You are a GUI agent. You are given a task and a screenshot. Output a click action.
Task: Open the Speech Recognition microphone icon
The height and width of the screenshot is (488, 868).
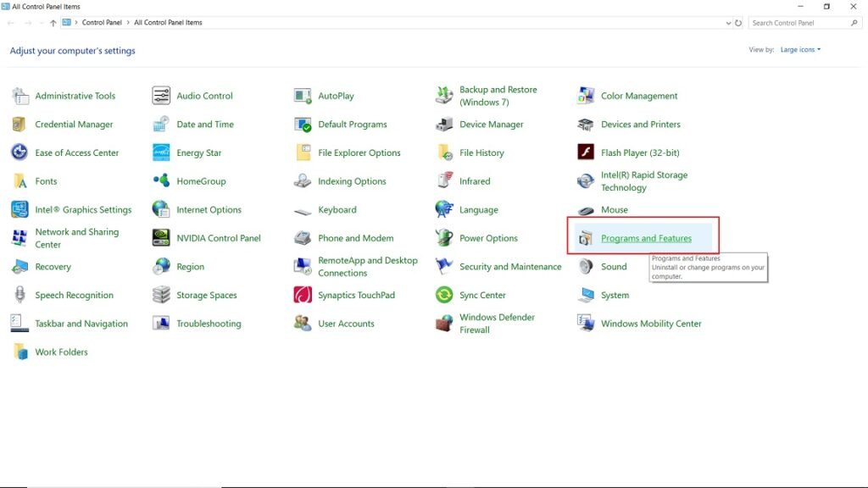[20, 295]
